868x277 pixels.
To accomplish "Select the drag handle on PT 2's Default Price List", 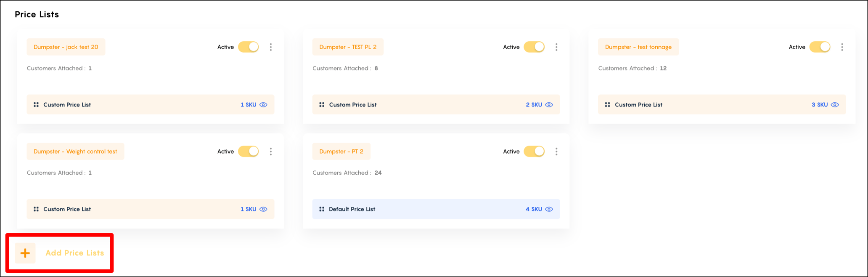I will 322,209.
